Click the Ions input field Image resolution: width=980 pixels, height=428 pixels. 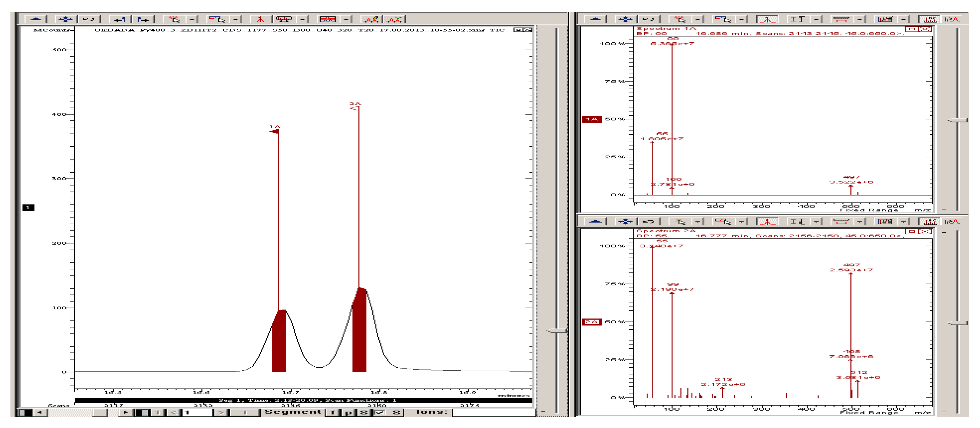[x=493, y=413]
